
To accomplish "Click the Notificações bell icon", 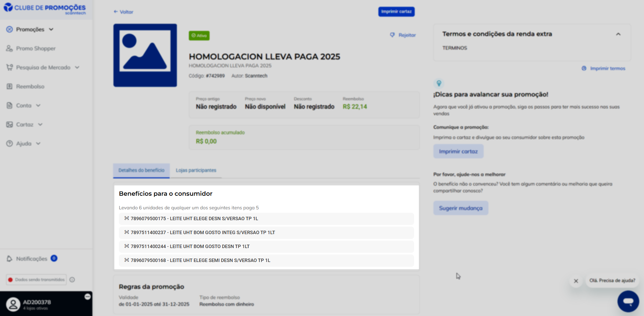I will 10,259.
